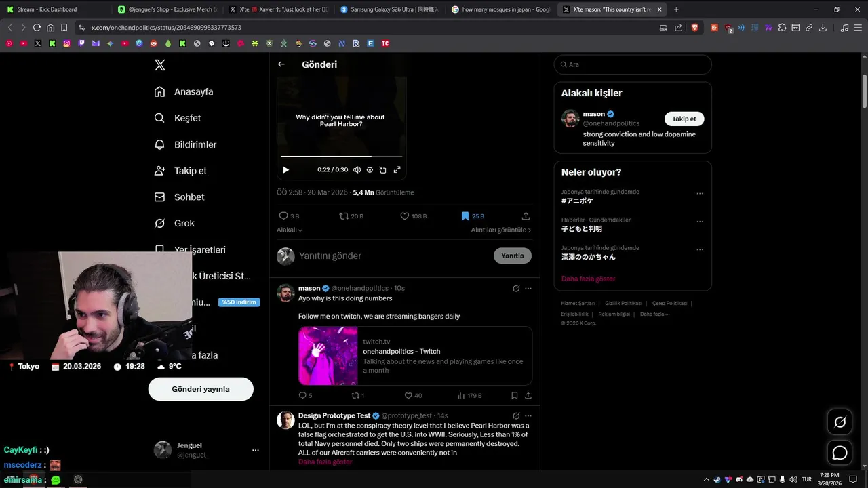This screenshot has height=488, width=868.
Task: Click Daha fazla göster under trends
Action: 588,279
